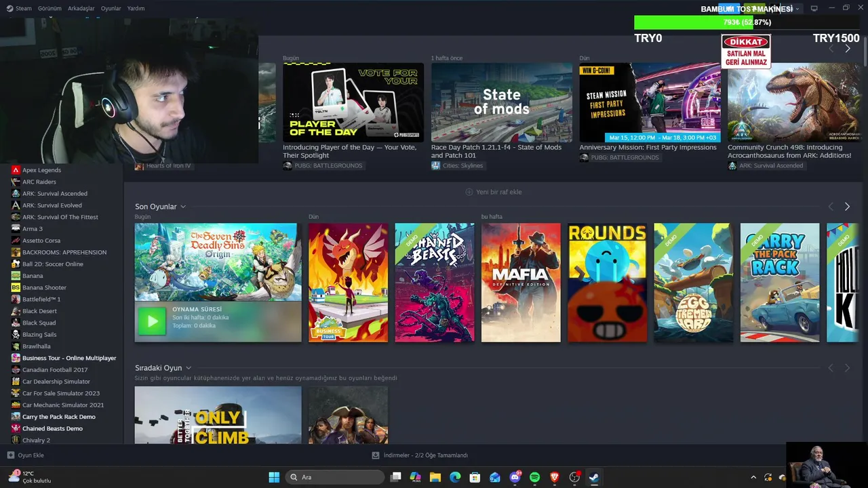868x488 pixels.
Task: Open Discord from taskbar
Action: point(515,477)
